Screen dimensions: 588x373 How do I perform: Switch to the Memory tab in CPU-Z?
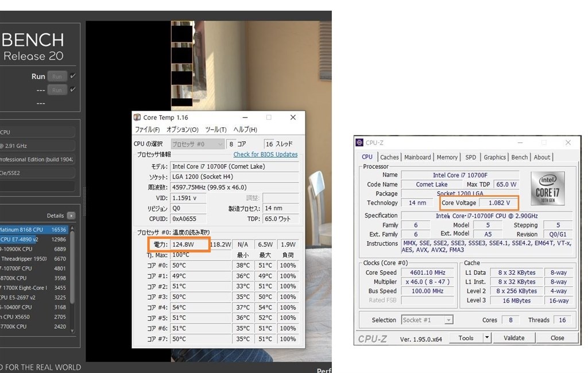click(x=447, y=157)
